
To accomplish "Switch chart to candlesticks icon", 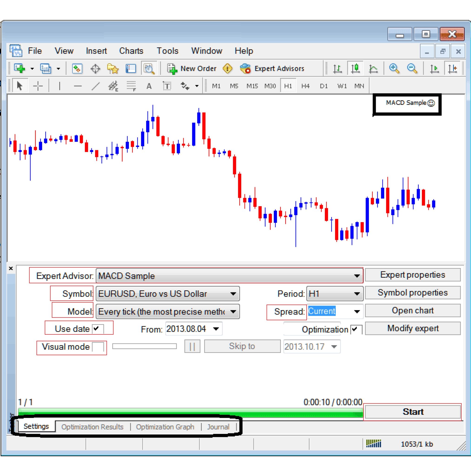I will (355, 68).
